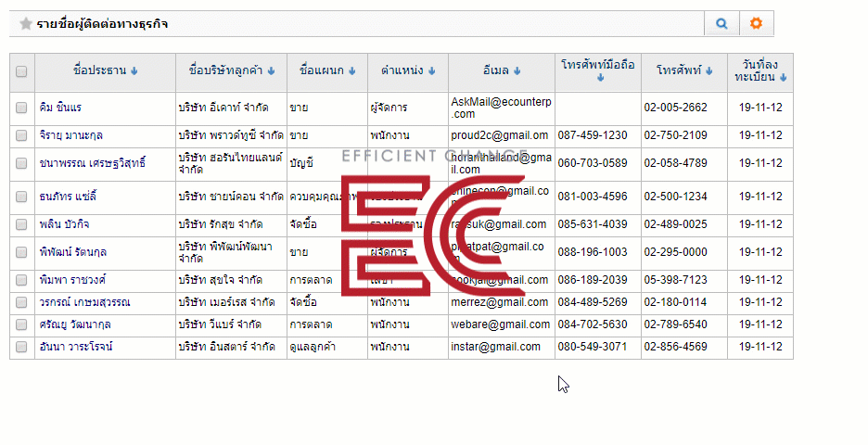
Task: Check the row for อันนา วาระโรจน์
Action: coord(21,347)
